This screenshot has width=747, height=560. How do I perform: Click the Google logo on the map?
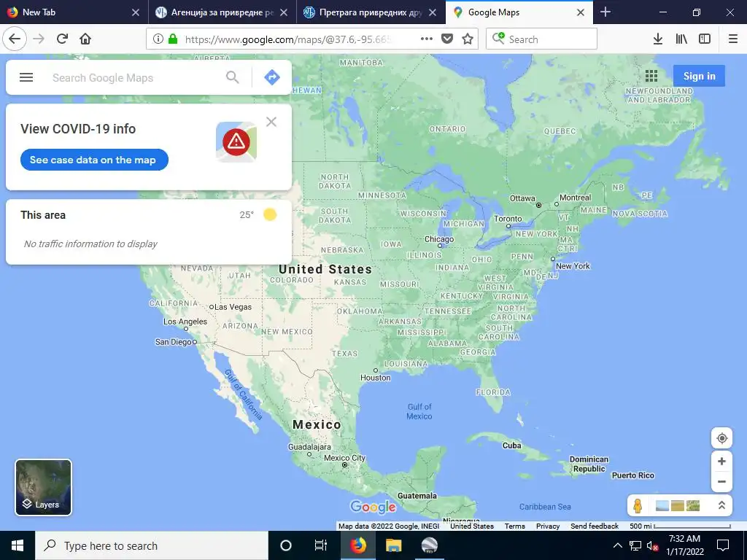tap(373, 507)
